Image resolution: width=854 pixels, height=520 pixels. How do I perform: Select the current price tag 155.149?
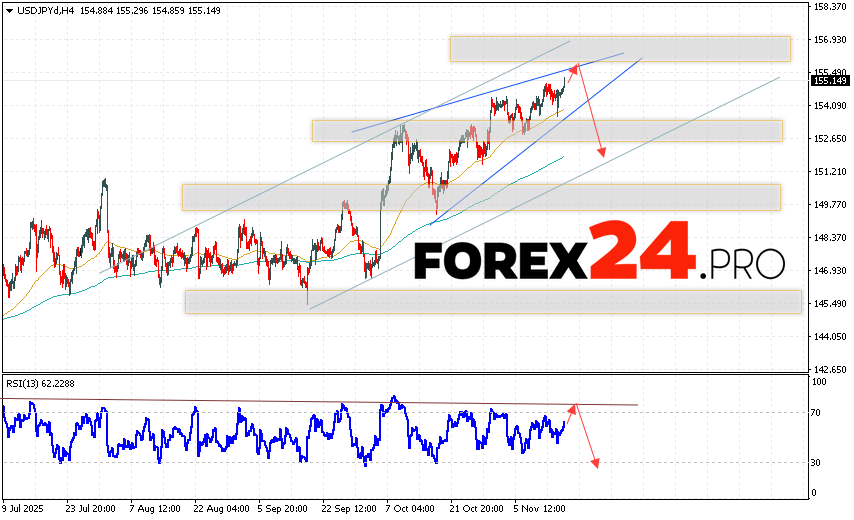[x=826, y=81]
